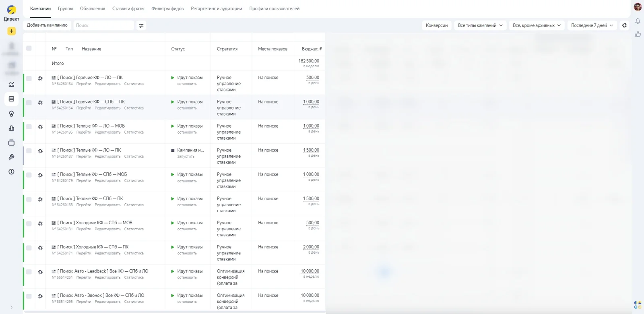This screenshot has height=314, width=644.
Task: Open gear menu for Горячие КФ — ЛО — ПК
Action: (x=40, y=78)
